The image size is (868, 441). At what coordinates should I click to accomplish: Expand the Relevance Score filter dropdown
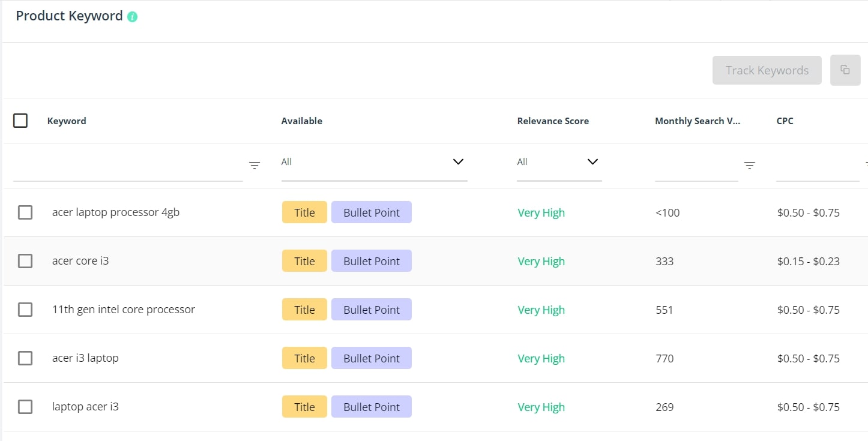click(559, 162)
